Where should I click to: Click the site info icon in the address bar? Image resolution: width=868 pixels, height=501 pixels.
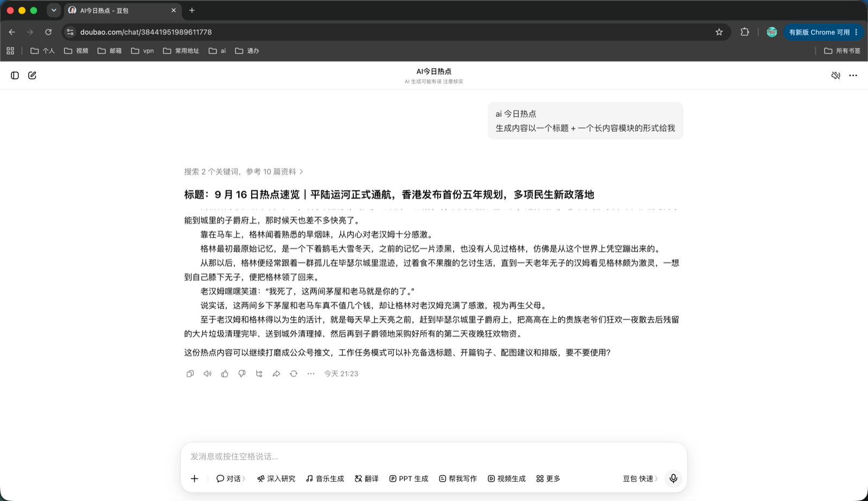pos(70,32)
